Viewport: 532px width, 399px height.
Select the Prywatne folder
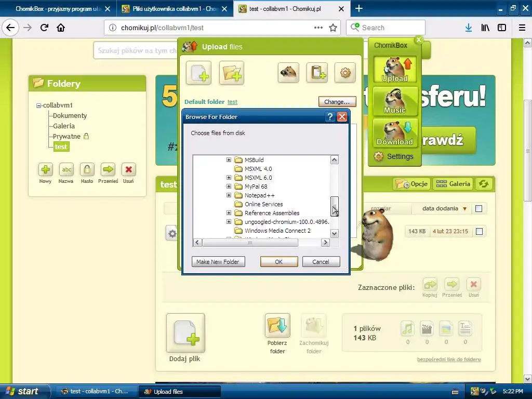pyautogui.click(x=66, y=137)
